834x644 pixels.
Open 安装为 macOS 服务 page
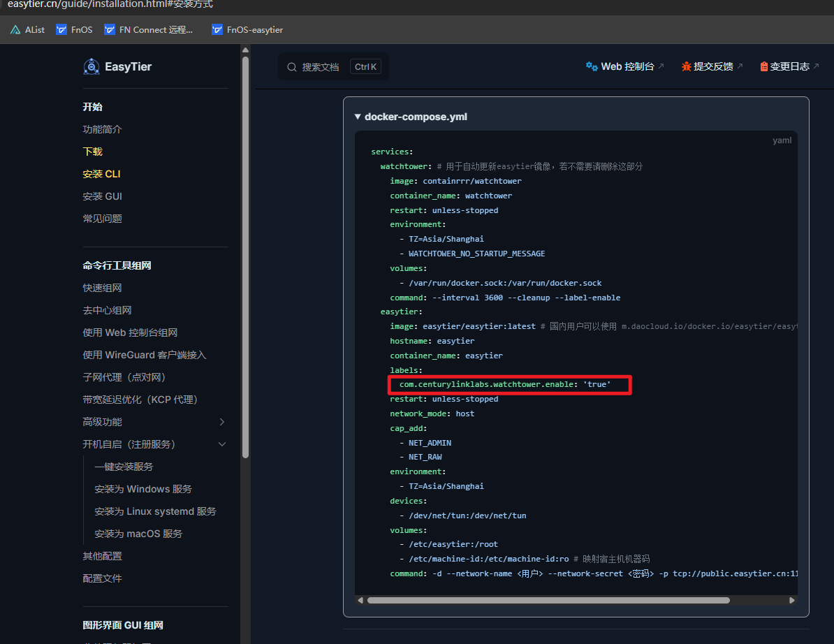click(x=138, y=534)
